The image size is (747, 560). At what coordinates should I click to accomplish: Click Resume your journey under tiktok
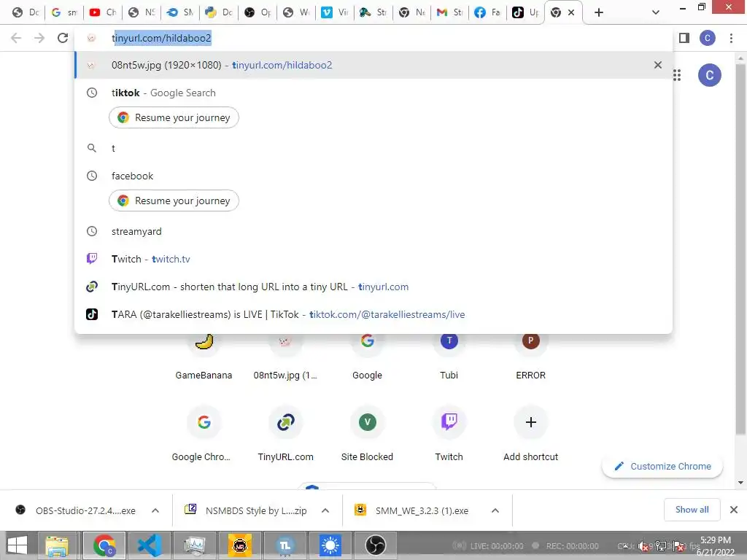(174, 117)
